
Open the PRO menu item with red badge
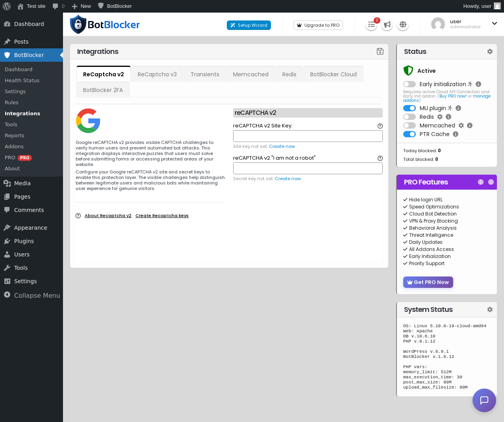click(x=18, y=157)
